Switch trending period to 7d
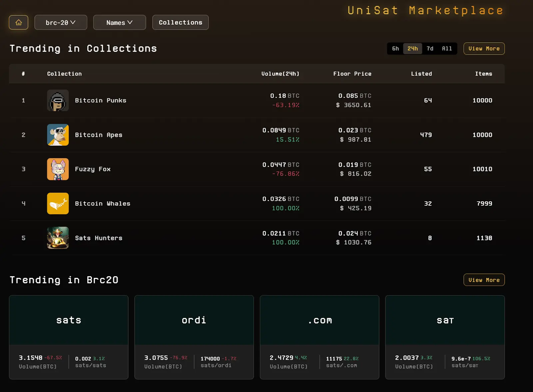 pos(430,49)
